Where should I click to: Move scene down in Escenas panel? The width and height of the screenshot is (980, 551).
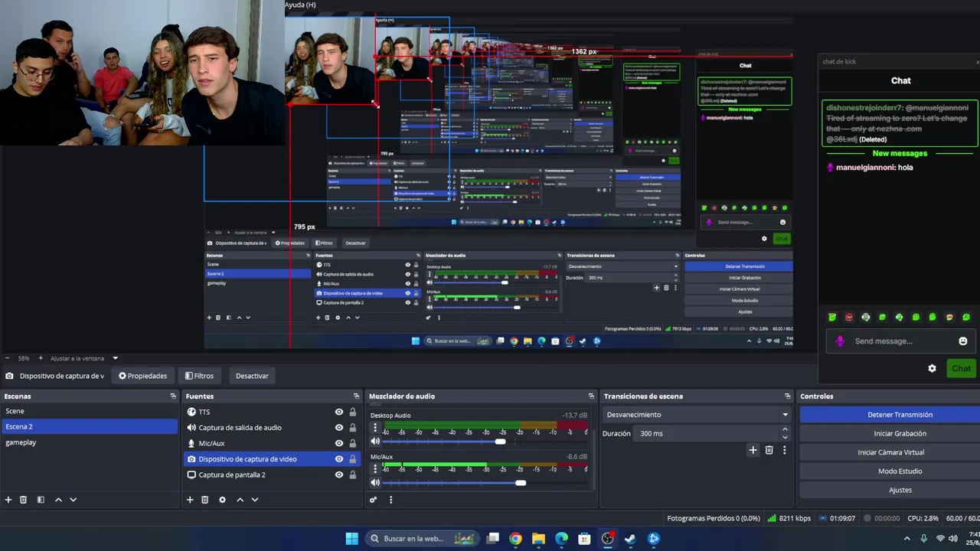coord(73,500)
